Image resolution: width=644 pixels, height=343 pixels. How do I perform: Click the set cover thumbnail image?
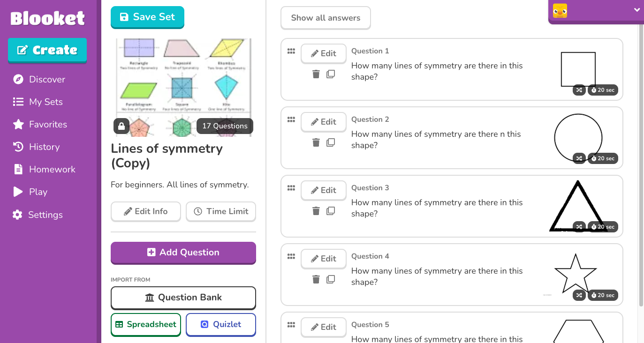click(x=183, y=88)
